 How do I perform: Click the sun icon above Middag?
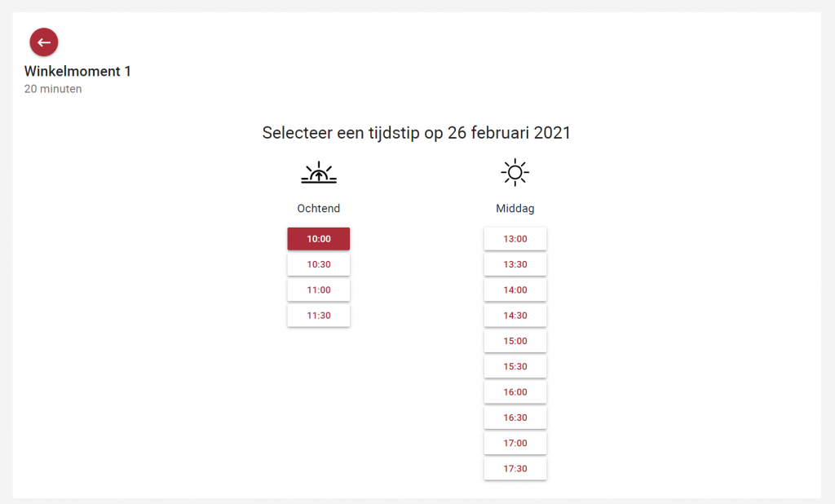(x=515, y=172)
